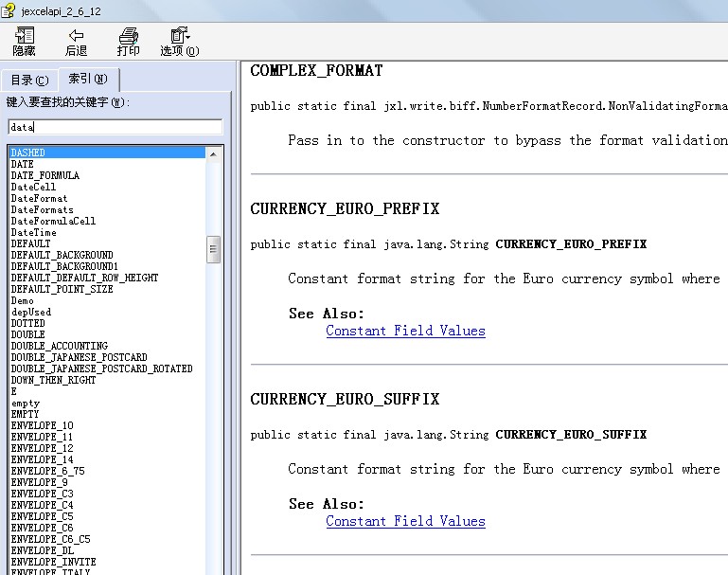Click the 打印 (Print) toolbar icon

pyautogui.click(x=128, y=42)
